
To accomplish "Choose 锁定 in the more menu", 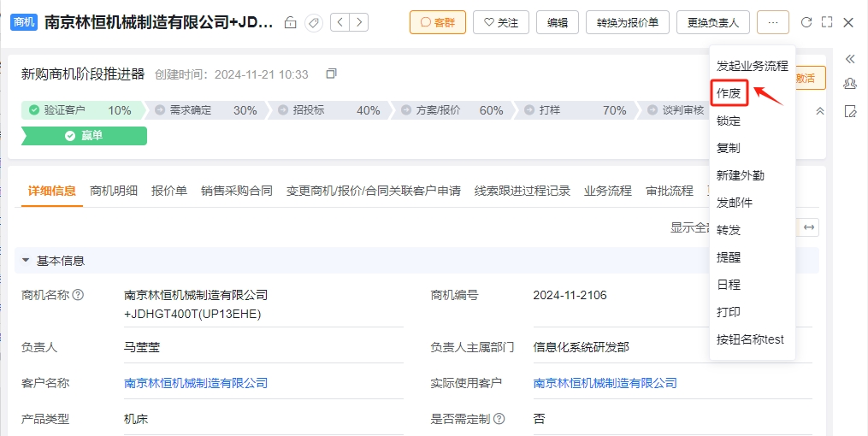I will (x=729, y=121).
